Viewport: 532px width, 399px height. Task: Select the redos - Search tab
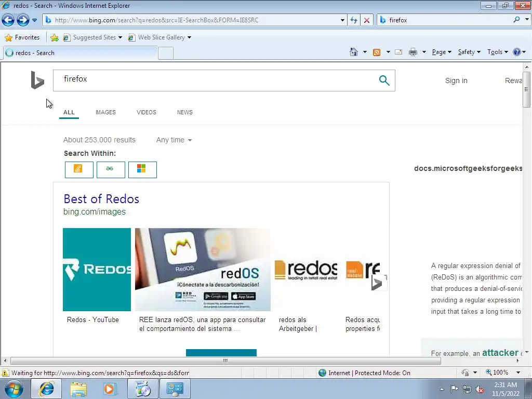(x=81, y=53)
